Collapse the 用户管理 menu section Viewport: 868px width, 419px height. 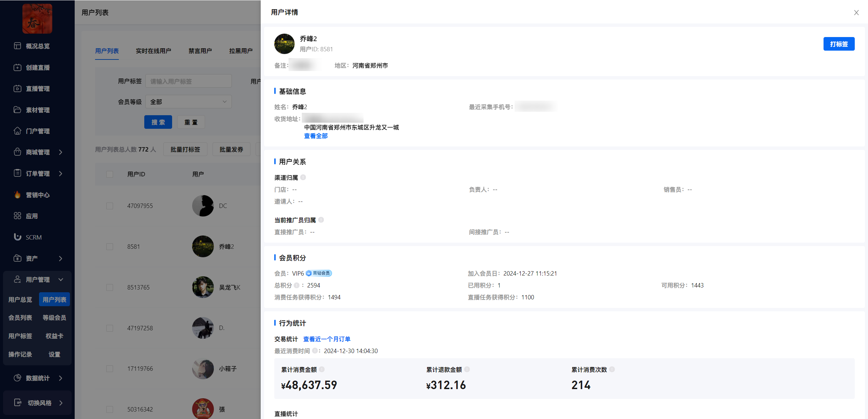(x=61, y=280)
